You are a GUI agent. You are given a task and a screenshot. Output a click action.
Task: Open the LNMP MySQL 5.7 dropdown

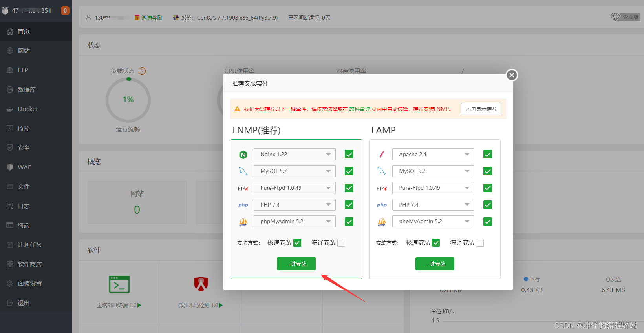[x=295, y=171]
